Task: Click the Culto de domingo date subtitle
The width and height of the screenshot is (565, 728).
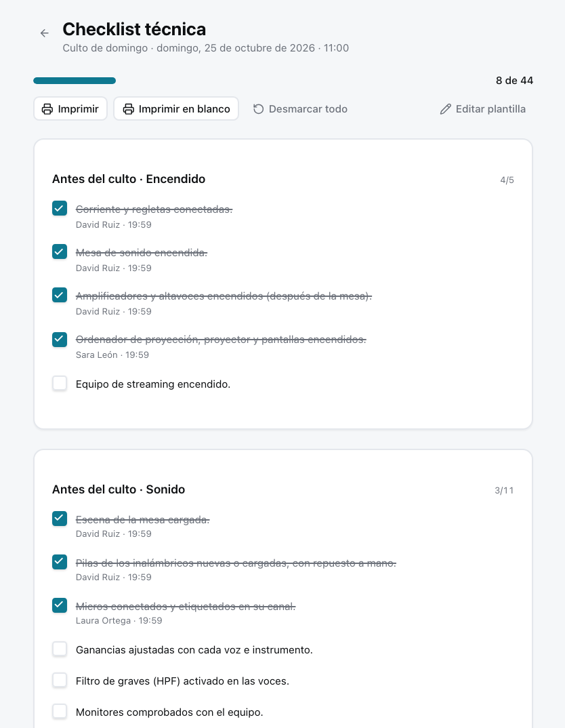Action: tap(205, 48)
